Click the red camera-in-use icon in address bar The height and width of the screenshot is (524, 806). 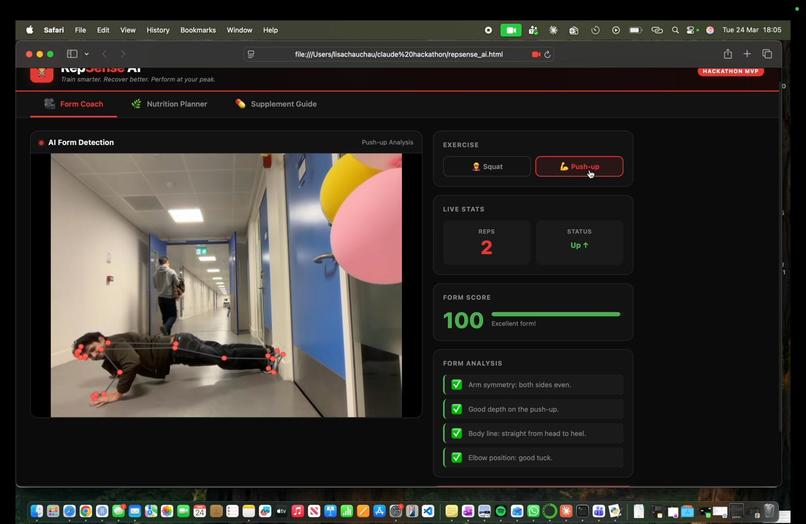(536, 55)
